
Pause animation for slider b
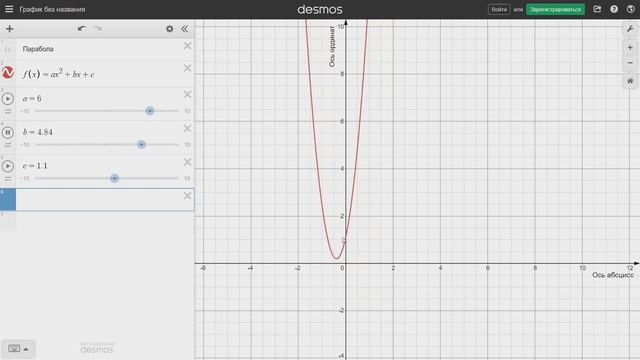coord(8,132)
